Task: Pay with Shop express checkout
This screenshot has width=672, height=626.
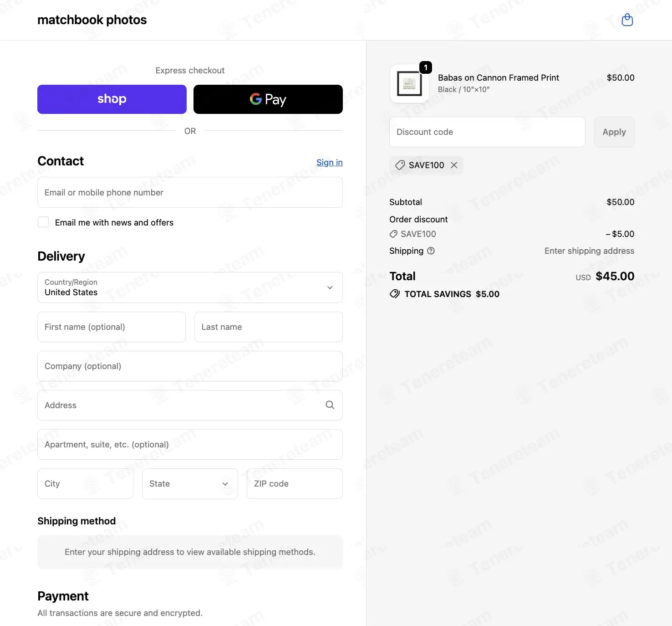Action: click(x=112, y=99)
